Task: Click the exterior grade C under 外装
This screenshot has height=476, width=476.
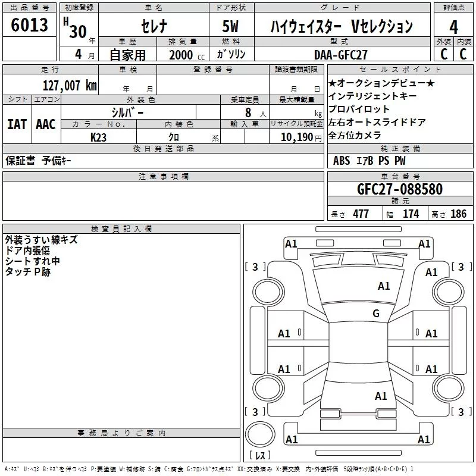Action: [444, 54]
